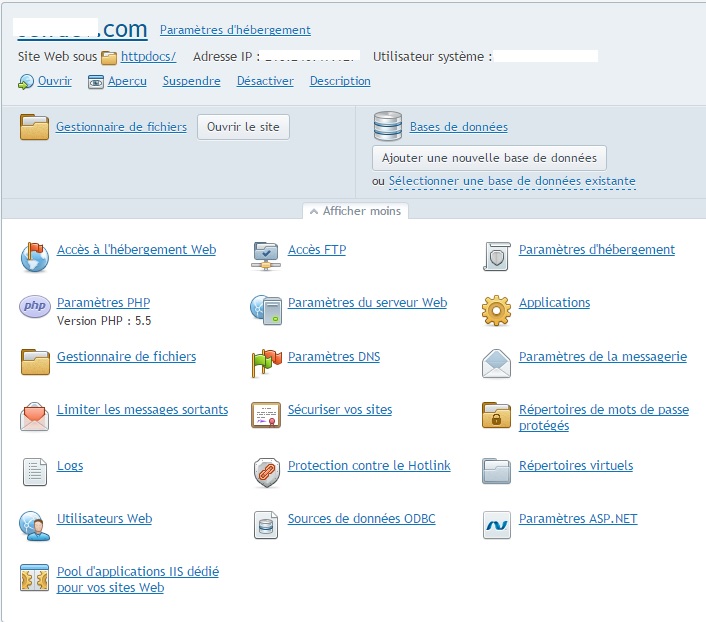Click the gear icon for Applications
This screenshot has width=706, height=622.
coord(496,310)
